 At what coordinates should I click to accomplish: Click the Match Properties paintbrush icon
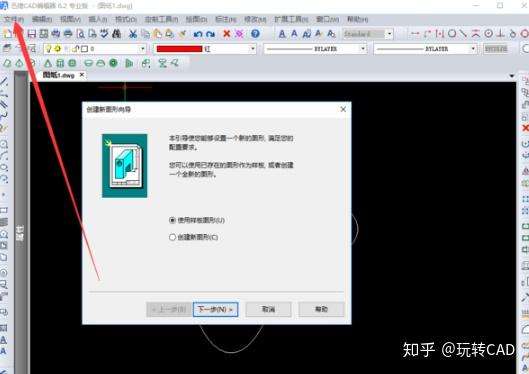click(182, 34)
